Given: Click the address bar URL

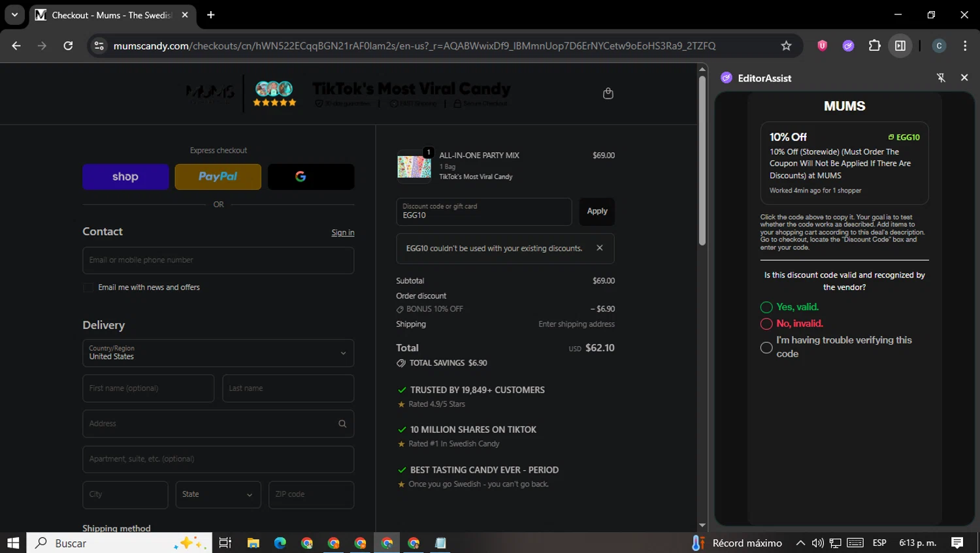Looking at the screenshot, I should 414,46.
